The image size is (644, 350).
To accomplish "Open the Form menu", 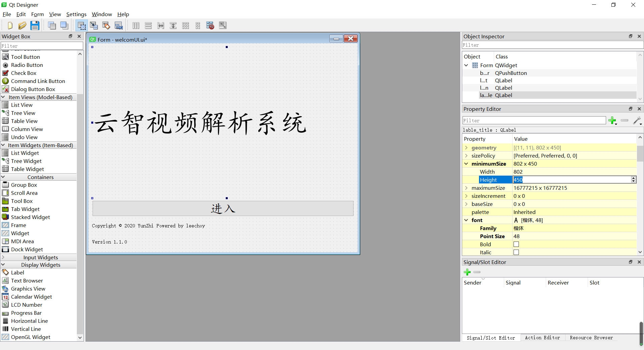I will tap(37, 14).
